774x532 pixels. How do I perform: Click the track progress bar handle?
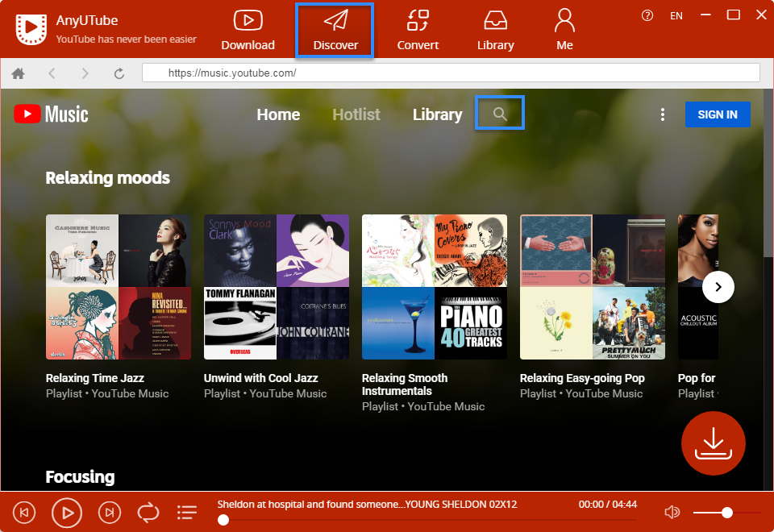click(x=223, y=520)
